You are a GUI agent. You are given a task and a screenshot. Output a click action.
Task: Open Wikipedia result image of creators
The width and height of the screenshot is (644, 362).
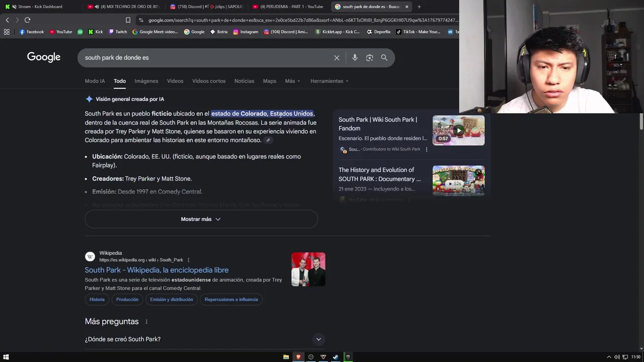[x=308, y=269]
